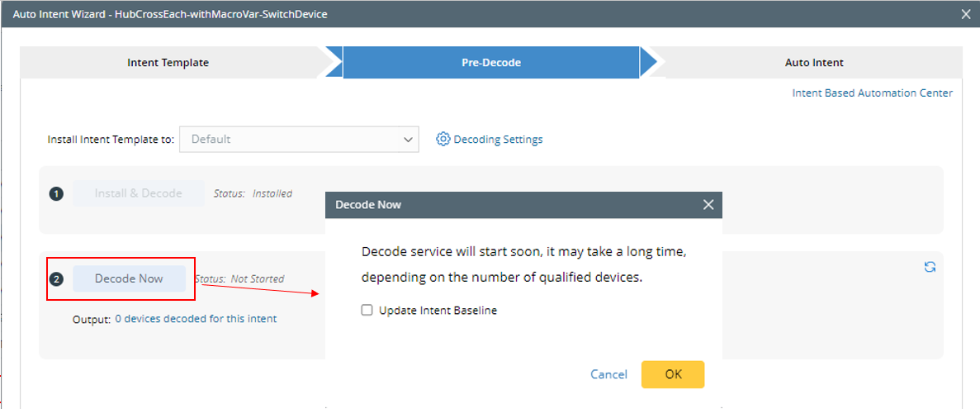
Task: Select the Pre-Decode step tab
Action: coord(490,63)
